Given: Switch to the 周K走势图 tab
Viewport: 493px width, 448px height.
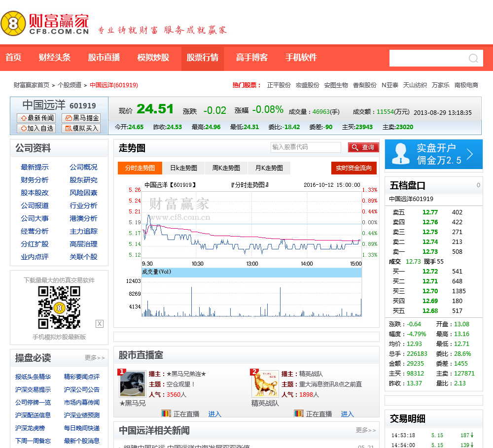Looking at the screenshot, I should 226,168.
